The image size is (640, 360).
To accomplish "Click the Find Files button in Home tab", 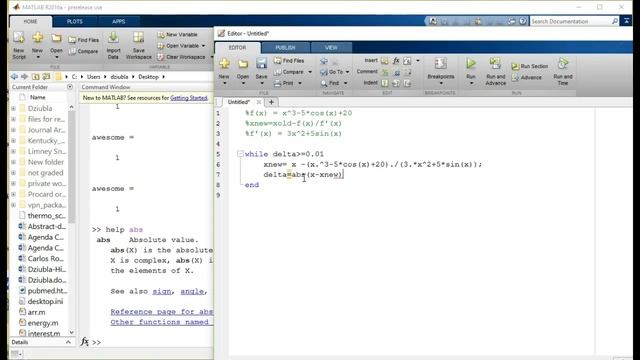I will click(84, 40).
